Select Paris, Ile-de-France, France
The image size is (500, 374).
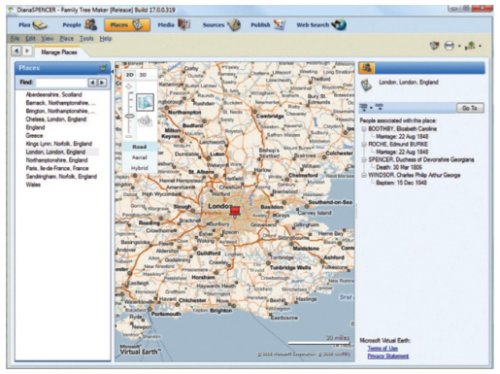click(57, 168)
